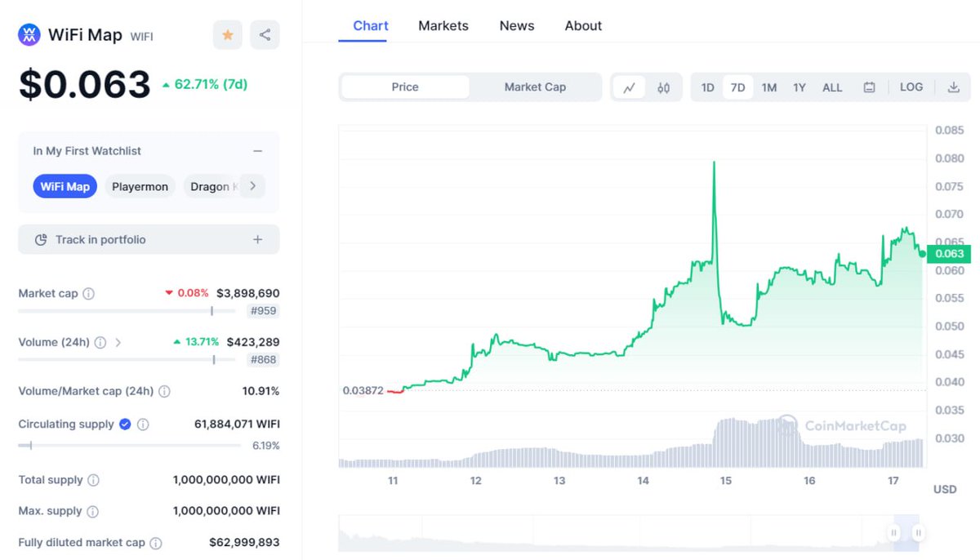Click the WiFi Map coin logo
This screenshot has width=980, height=560.
click(x=27, y=35)
